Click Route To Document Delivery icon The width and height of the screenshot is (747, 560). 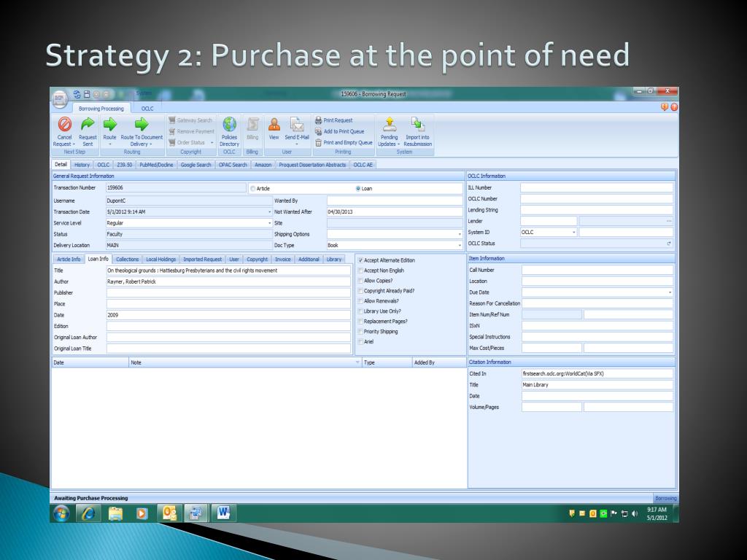142,124
